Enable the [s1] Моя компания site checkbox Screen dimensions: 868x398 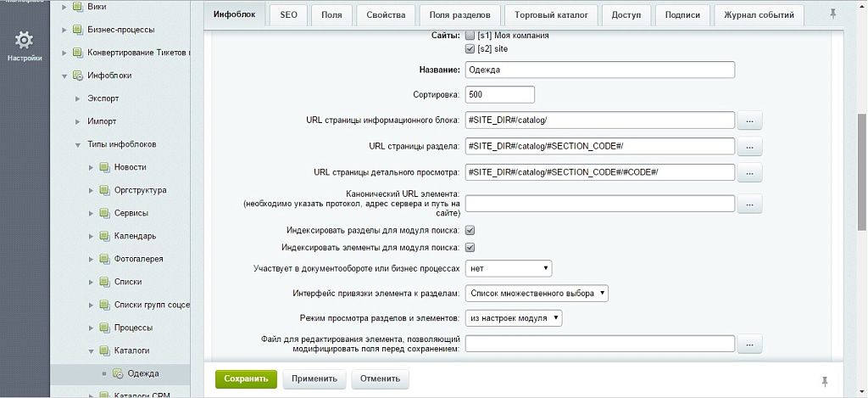click(470, 36)
